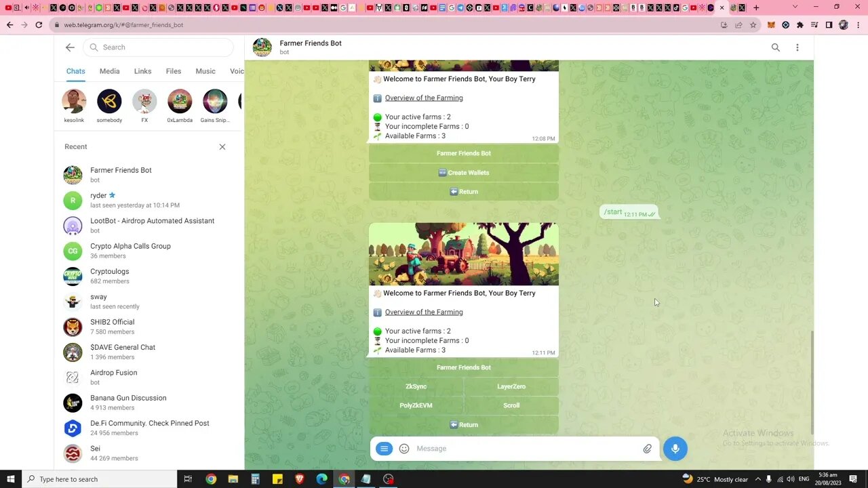Image resolution: width=868 pixels, height=488 pixels.
Task: Bookmark this page with star icon
Action: pos(753,25)
